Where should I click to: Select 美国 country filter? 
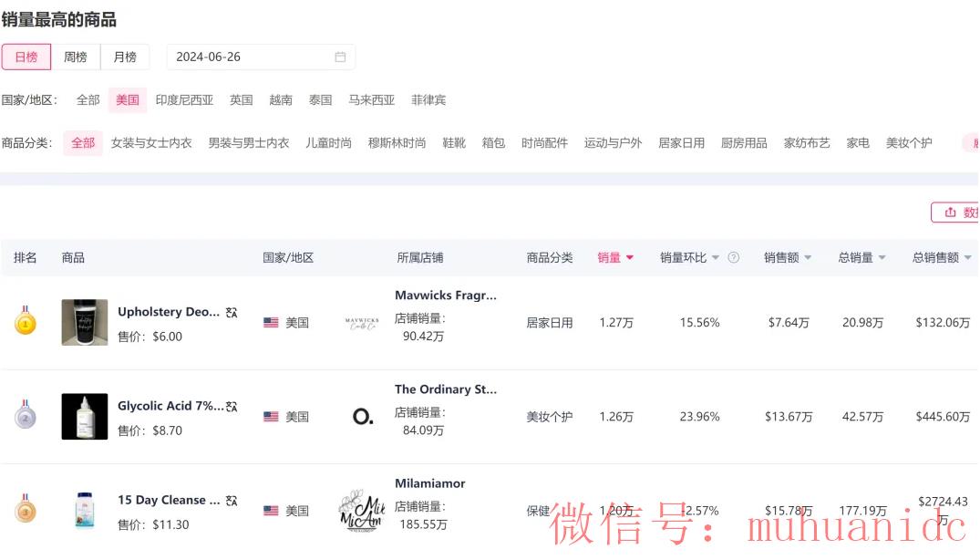coord(128,100)
